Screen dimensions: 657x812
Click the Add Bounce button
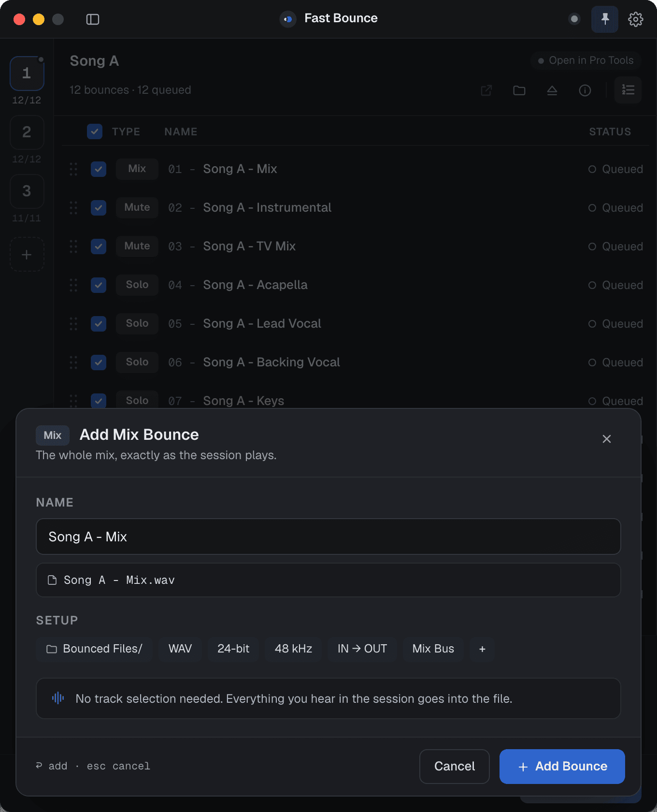[562, 767]
